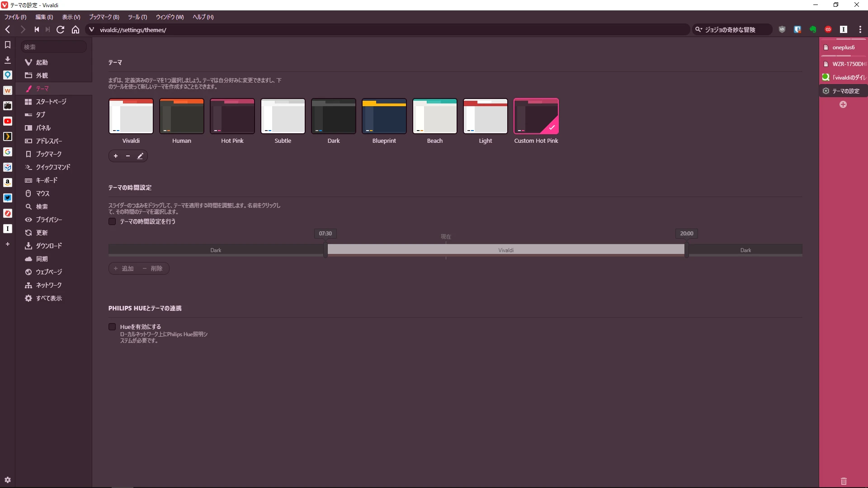Click the Evernote elephant extension icon
The image size is (868, 488).
click(x=813, y=29)
